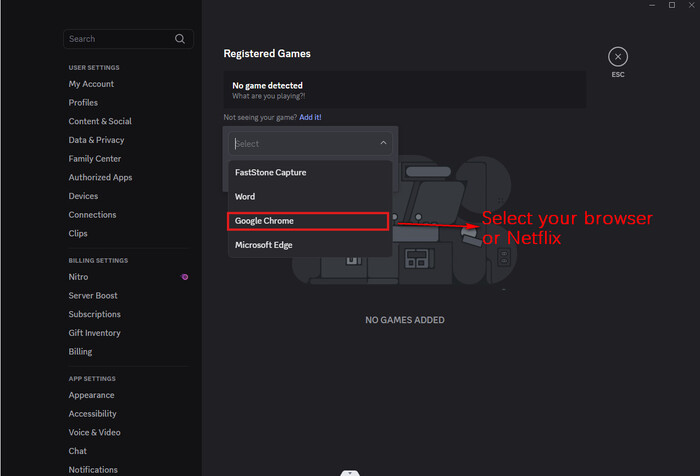Maximize the Discord window
Viewport: 700px width, 476px height.
[x=672, y=5]
